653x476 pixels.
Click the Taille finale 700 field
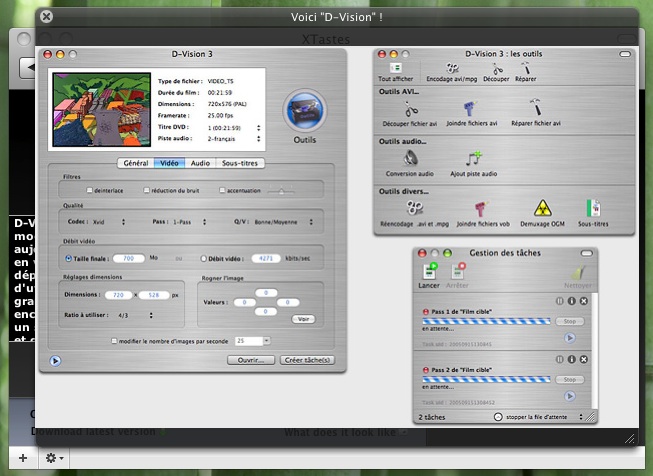(x=129, y=259)
